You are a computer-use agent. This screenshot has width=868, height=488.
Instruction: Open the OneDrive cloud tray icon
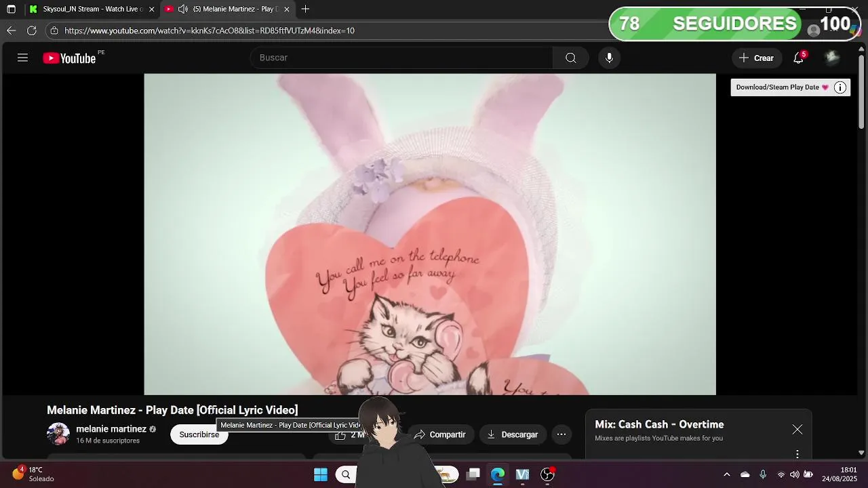click(x=745, y=474)
